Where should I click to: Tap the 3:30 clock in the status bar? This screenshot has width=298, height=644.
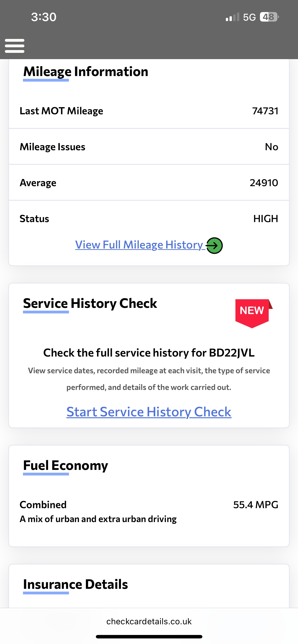44,17
